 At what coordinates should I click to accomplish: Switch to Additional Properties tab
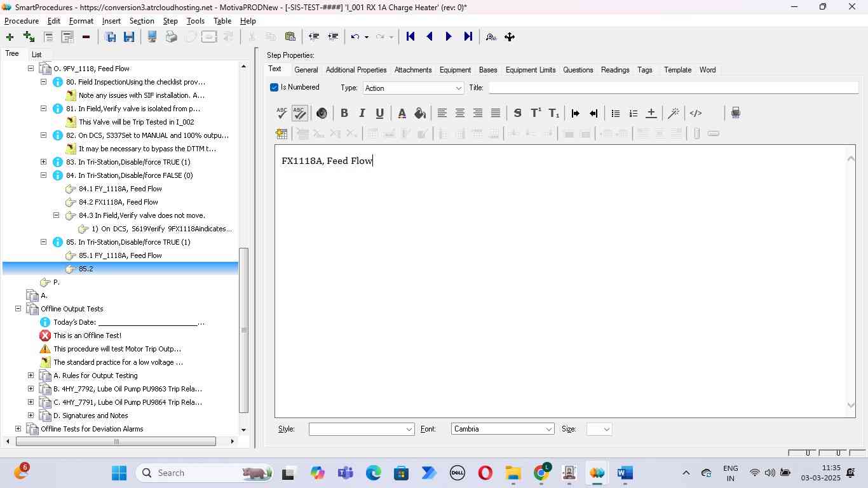pyautogui.click(x=356, y=70)
